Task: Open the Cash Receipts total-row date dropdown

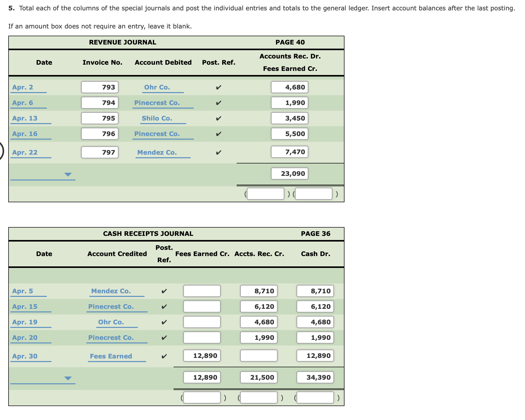Action: point(43,378)
